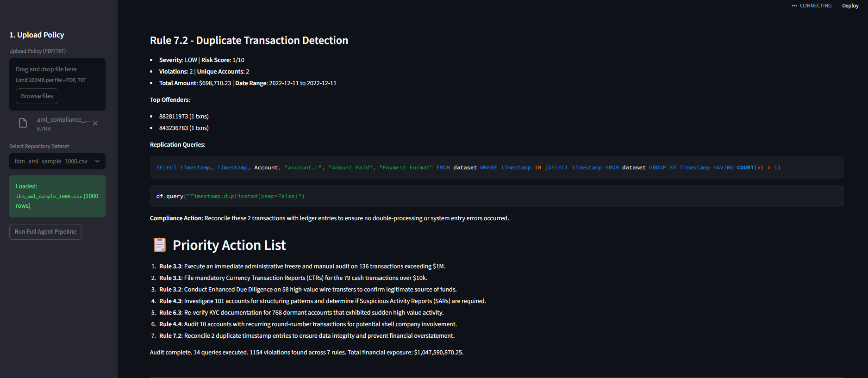The width and height of the screenshot is (868, 378).
Task: Click the Rule 4.3 structuring patterns item
Action: click(323, 301)
